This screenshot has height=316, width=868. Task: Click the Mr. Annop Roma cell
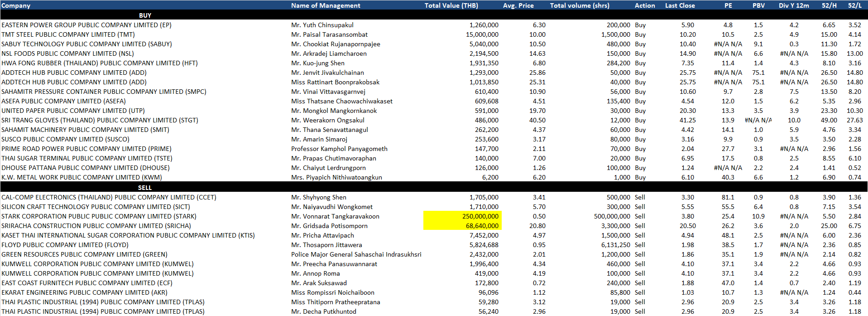click(315, 273)
